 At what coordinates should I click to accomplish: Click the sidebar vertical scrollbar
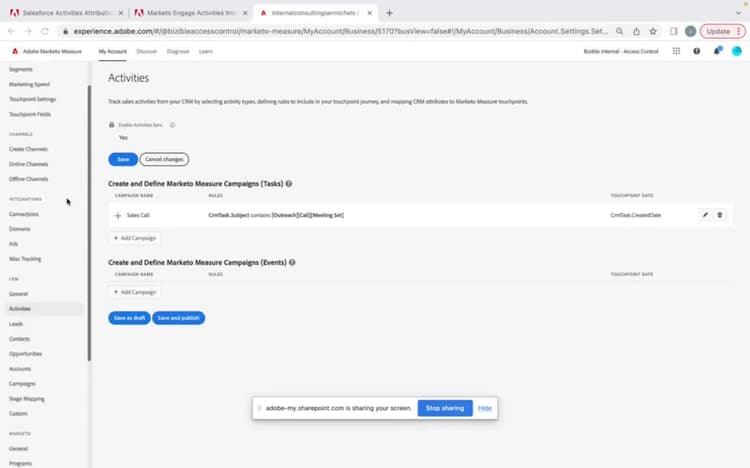[x=89, y=223]
